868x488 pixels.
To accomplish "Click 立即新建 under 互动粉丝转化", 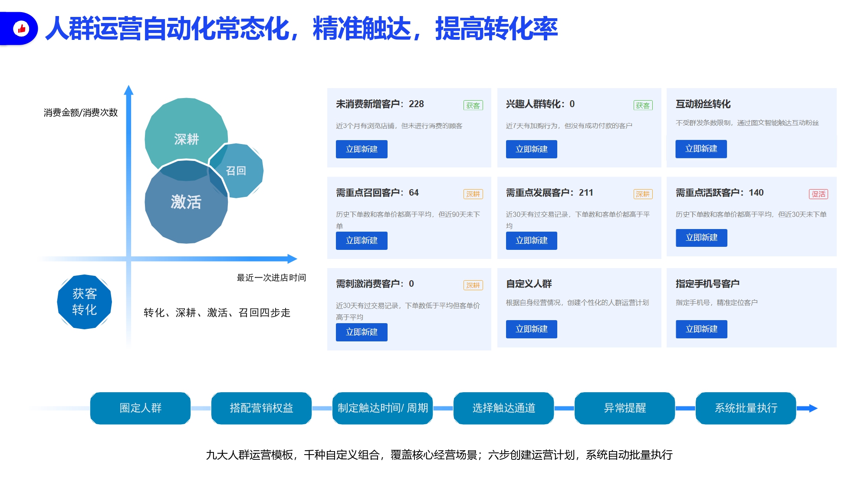I will click(701, 149).
